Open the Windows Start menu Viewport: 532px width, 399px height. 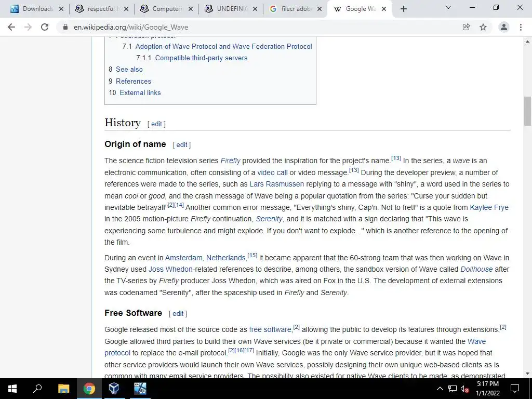(12, 389)
